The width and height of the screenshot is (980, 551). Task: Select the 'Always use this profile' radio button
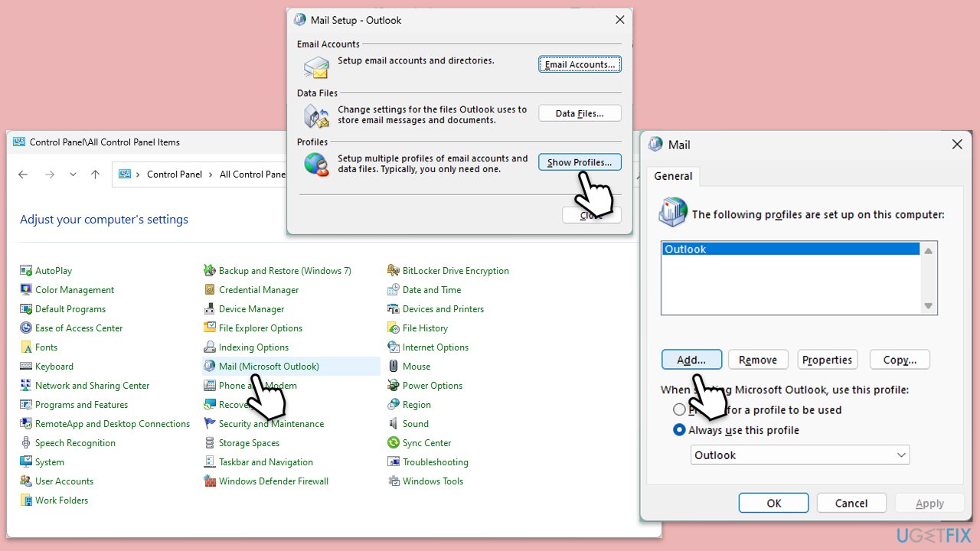pyautogui.click(x=679, y=430)
